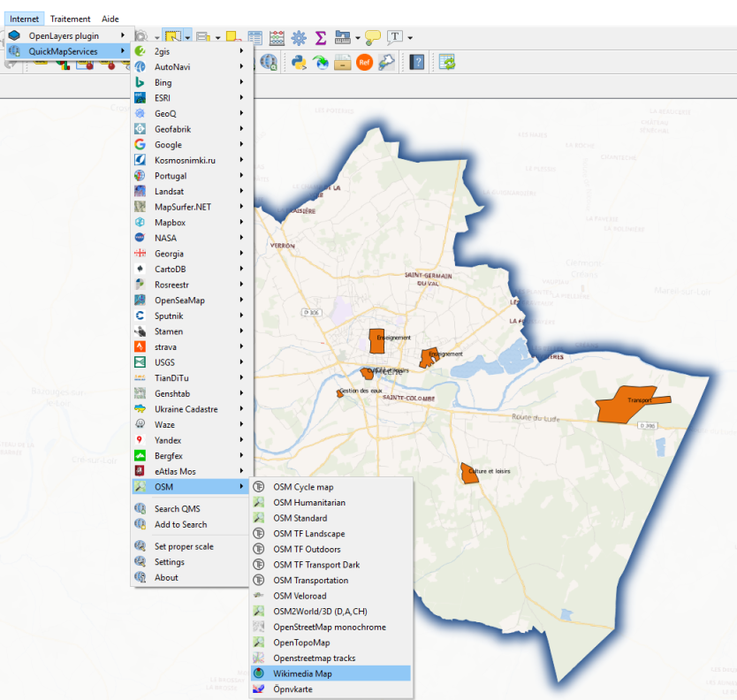Open the strava provider entry
The height and width of the screenshot is (700, 737).
[x=191, y=347]
